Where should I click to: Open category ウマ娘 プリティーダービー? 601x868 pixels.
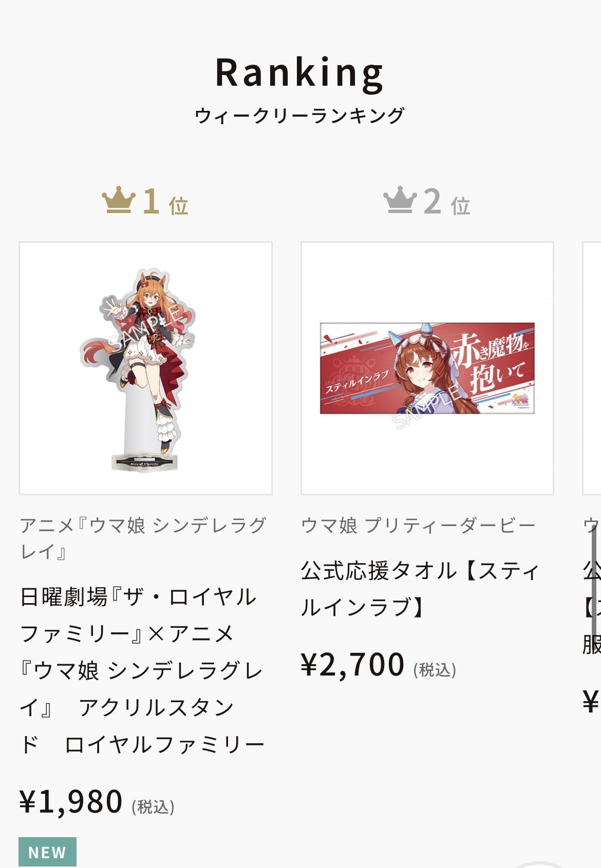pos(418,526)
